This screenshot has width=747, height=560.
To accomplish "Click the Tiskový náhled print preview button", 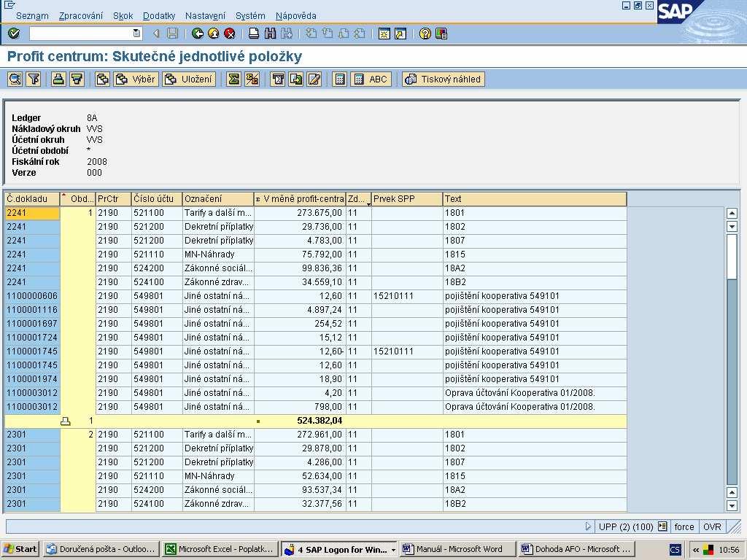I will [x=444, y=79].
